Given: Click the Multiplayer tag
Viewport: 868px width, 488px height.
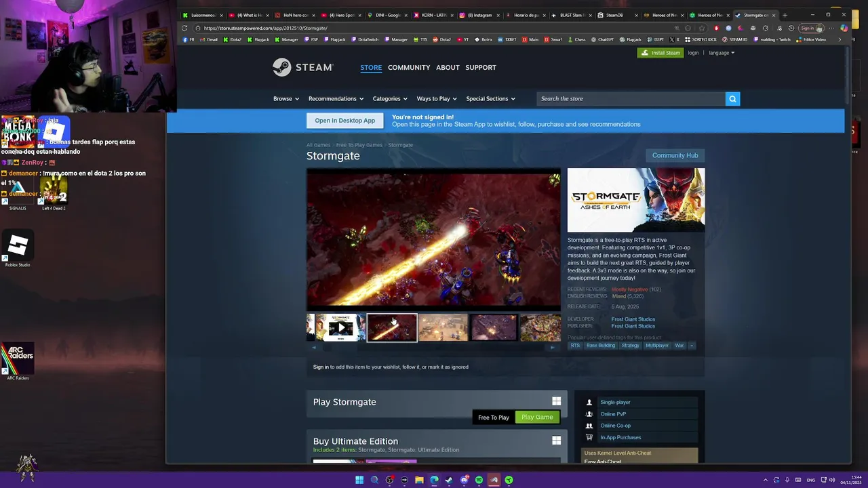Looking at the screenshot, I should click(x=656, y=346).
